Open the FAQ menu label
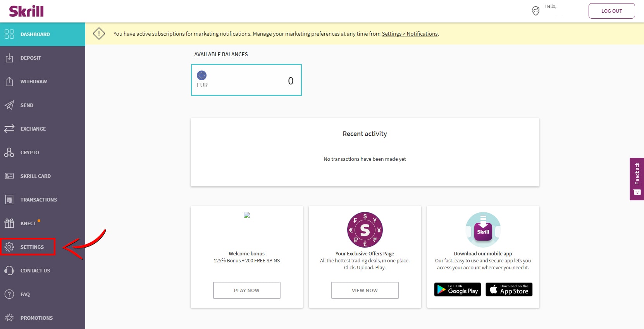This screenshot has height=329, width=644. coord(25,295)
